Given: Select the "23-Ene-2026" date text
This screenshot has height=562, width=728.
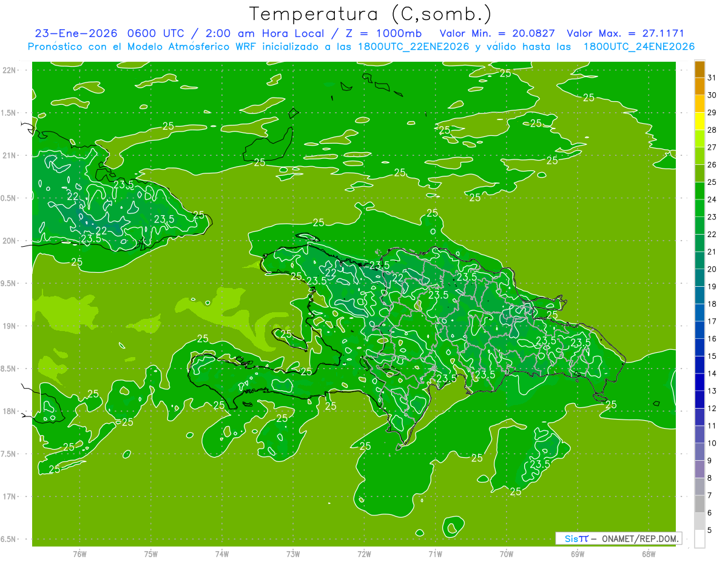Looking at the screenshot, I should [x=75, y=33].
